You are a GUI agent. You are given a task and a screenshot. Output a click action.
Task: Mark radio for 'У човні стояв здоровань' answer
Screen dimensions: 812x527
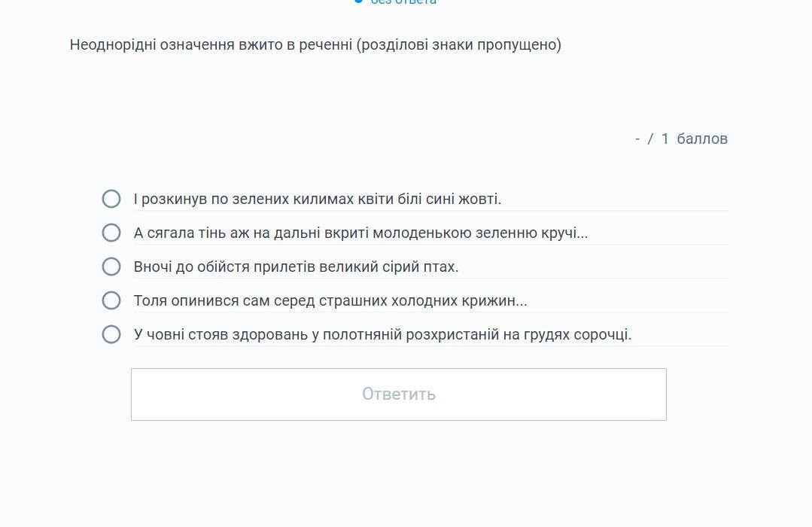[111, 334]
